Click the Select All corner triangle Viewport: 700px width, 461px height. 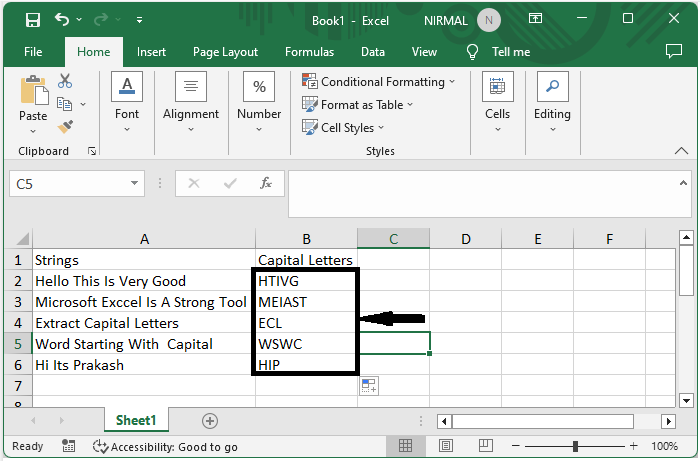[22, 239]
